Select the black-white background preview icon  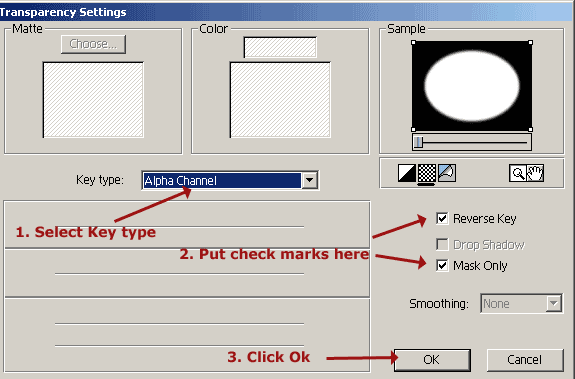407,173
